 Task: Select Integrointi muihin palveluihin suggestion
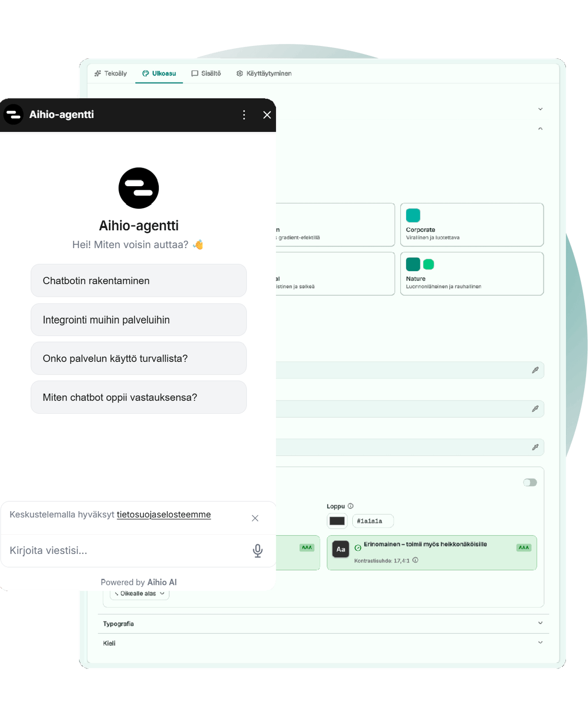[x=139, y=320]
